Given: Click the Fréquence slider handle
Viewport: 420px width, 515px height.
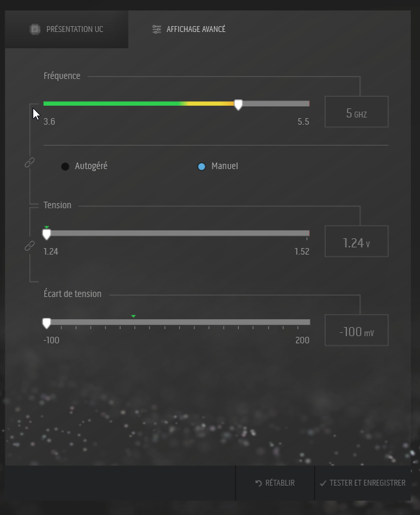Looking at the screenshot, I should click(x=238, y=104).
